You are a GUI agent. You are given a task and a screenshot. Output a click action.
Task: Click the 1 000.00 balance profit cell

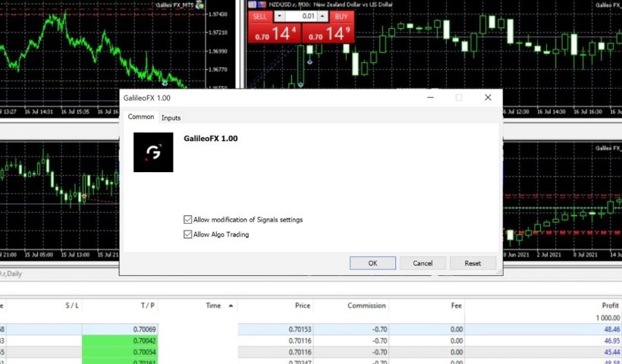(x=608, y=318)
